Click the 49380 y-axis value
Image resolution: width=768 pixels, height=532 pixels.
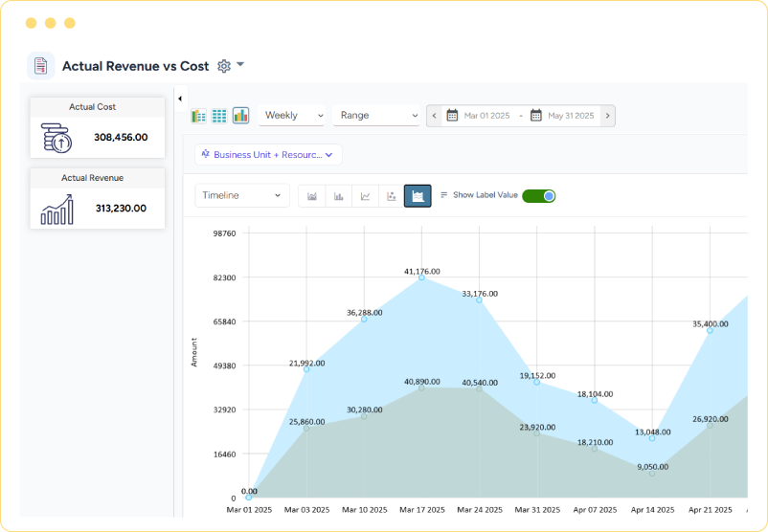click(x=224, y=366)
